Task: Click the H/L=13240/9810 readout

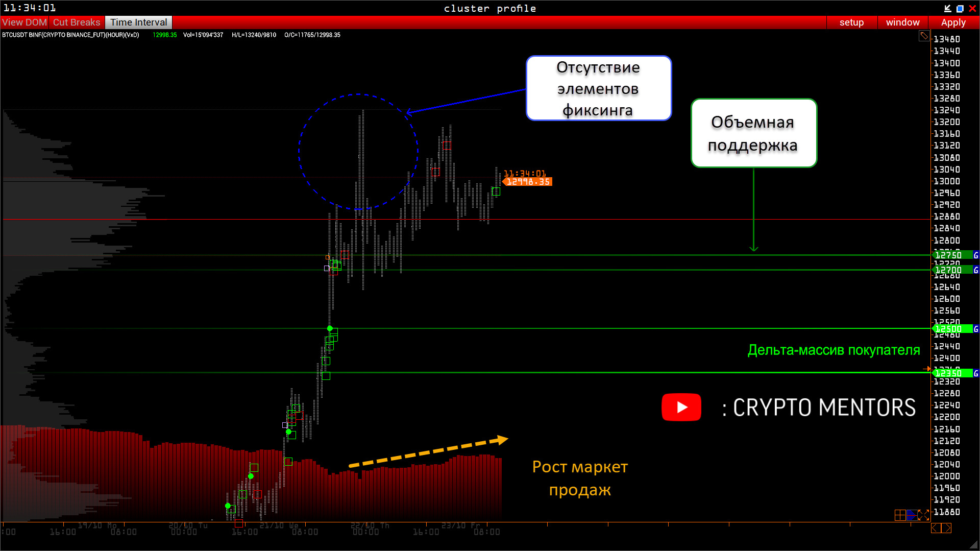Action: click(254, 35)
